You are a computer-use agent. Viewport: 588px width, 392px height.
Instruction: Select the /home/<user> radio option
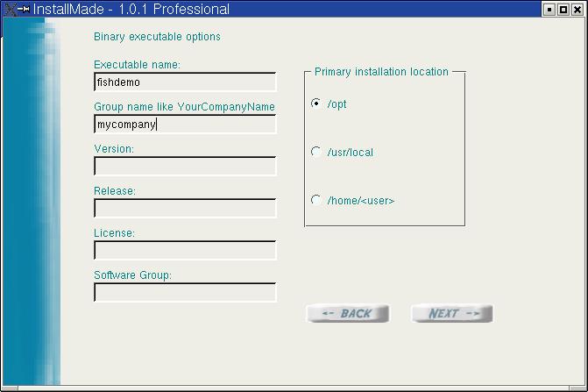[x=316, y=200]
